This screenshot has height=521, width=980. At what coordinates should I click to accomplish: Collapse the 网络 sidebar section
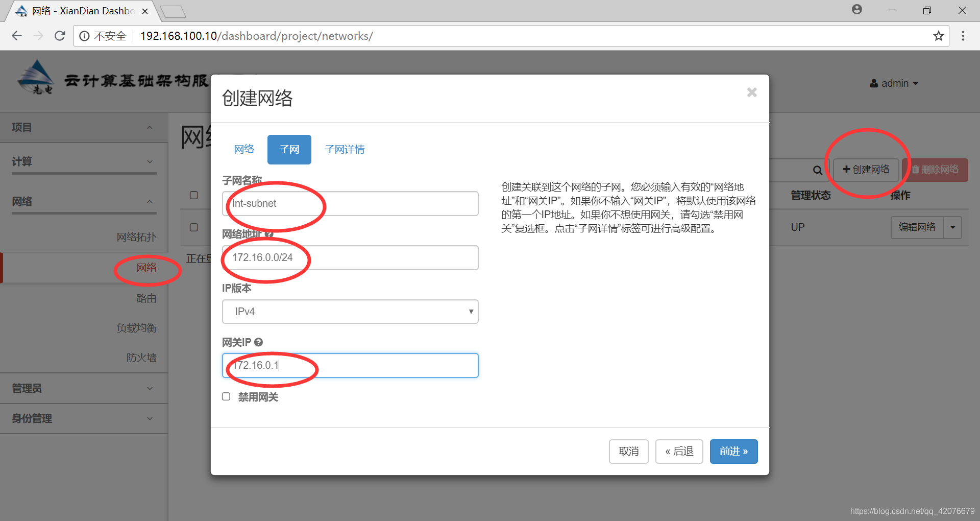[x=84, y=202]
